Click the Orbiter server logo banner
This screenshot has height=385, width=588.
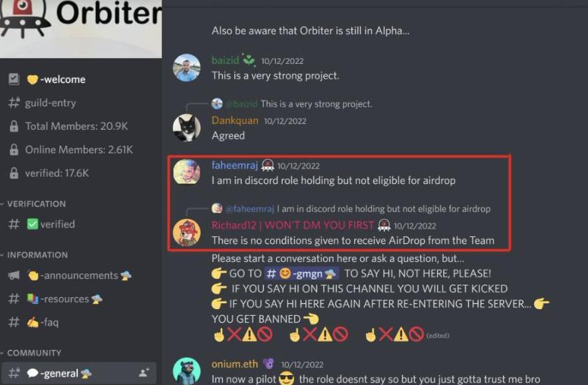[81, 29]
